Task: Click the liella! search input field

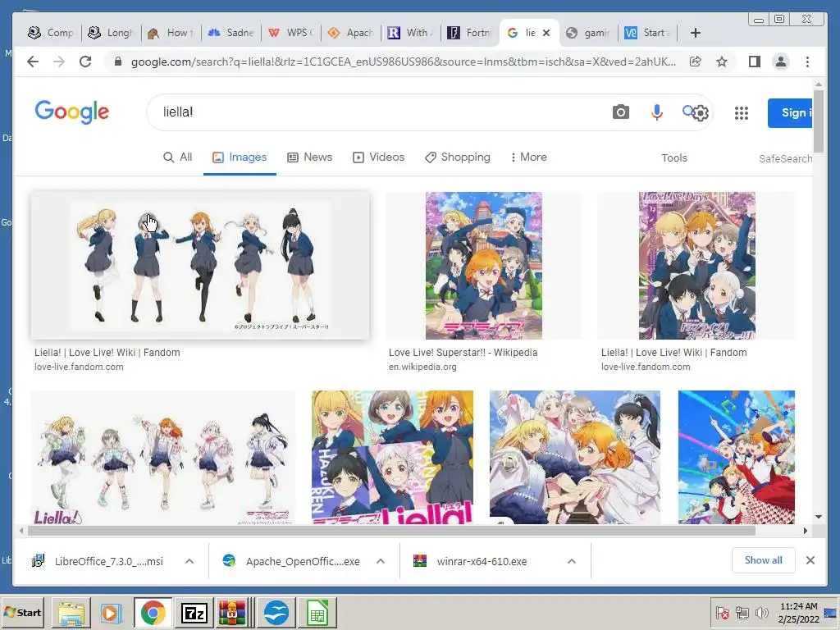Action: pos(381,112)
